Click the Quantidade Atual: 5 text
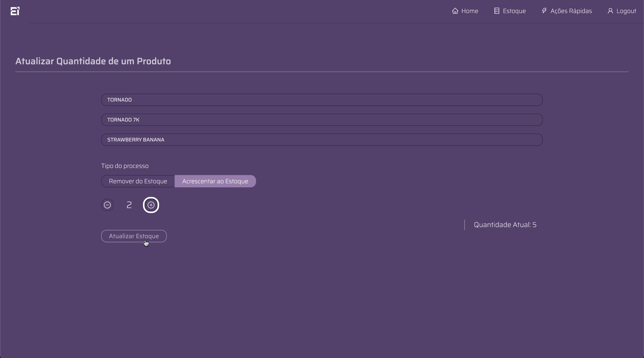The image size is (644, 358). coord(505,225)
